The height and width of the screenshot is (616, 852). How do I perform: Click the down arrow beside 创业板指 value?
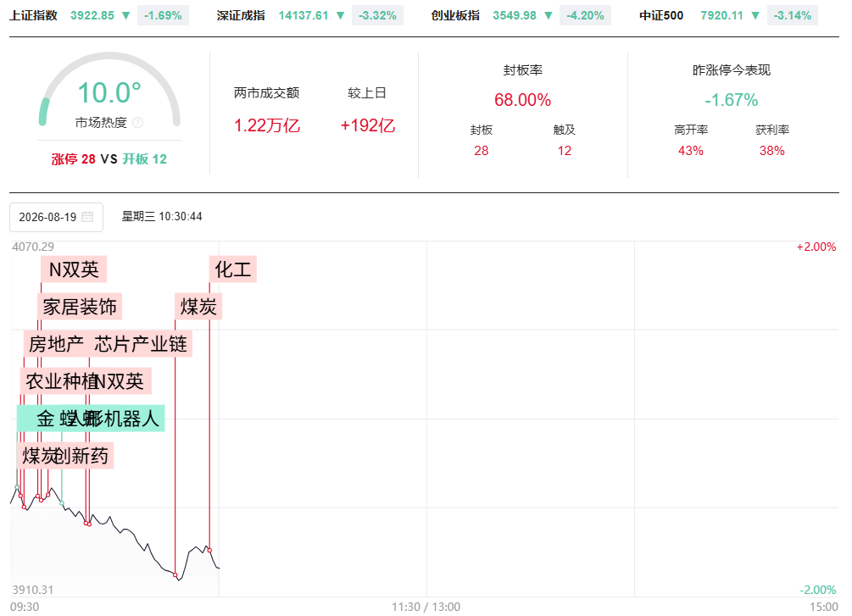click(549, 16)
